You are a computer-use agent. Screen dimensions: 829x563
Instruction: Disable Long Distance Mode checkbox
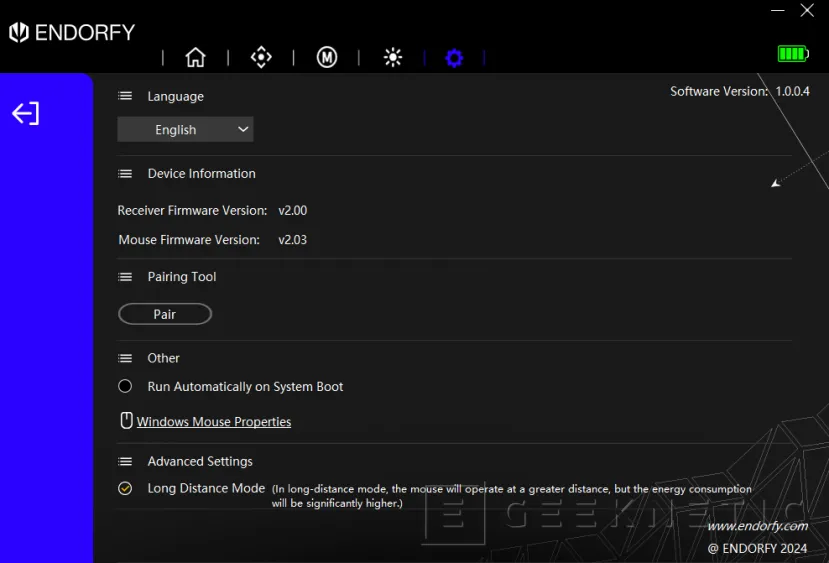click(125, 488)
